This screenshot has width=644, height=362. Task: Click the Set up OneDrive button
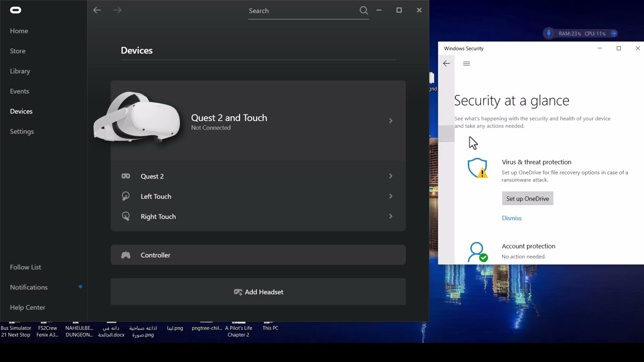527,199
